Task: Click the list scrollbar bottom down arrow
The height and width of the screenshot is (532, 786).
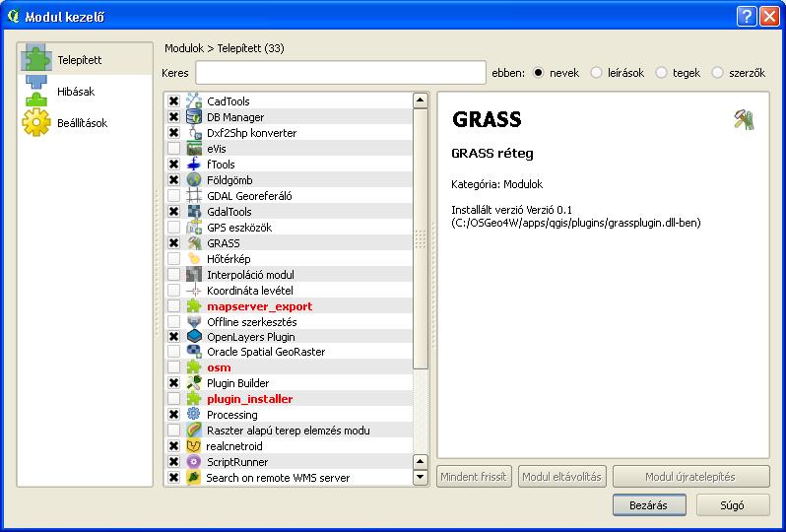Action: click(x=420, y=478)
